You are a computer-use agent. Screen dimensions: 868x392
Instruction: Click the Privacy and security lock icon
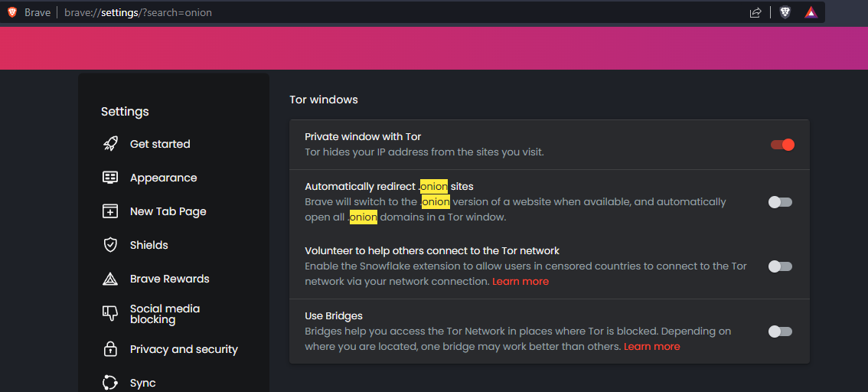110,349
